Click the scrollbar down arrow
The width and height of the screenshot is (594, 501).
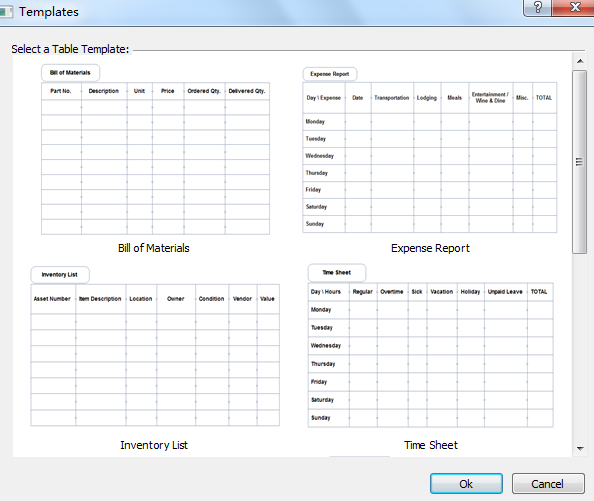(x=580, y=448)
